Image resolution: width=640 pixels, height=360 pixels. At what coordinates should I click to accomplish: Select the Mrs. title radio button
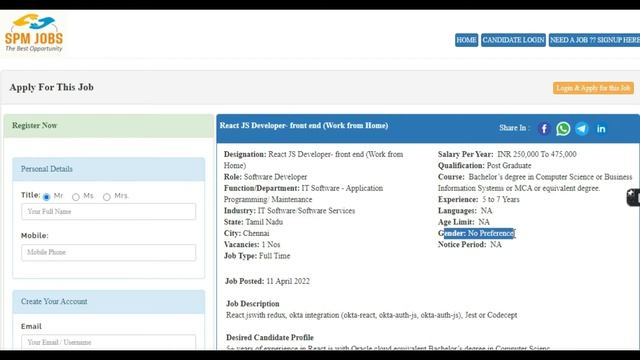[107, 197]
